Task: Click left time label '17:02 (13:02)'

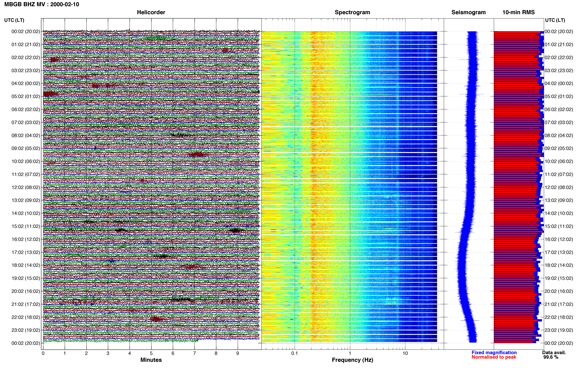Action: 26,252
